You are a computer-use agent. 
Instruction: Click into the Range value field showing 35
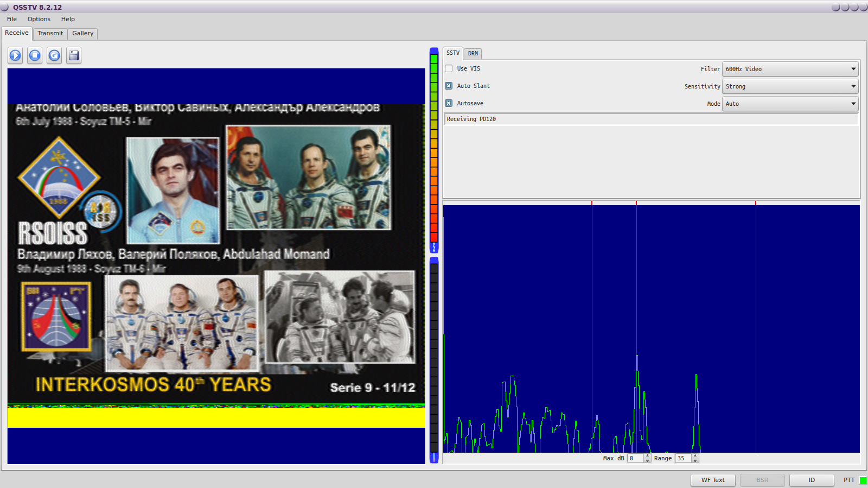coord(683,459)
